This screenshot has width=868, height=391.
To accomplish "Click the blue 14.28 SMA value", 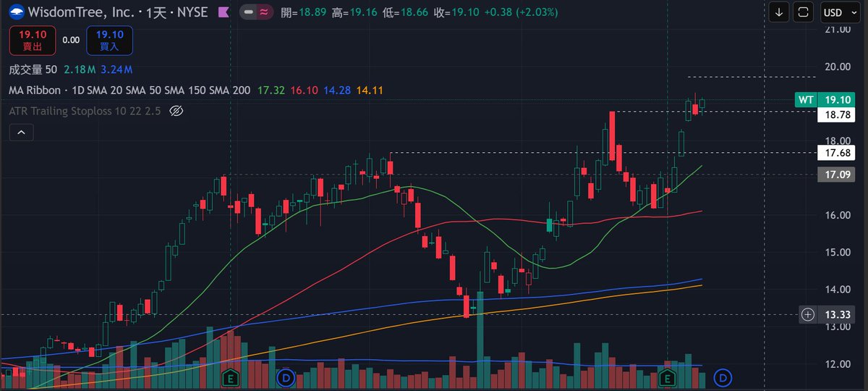I will tap(337, 91).
